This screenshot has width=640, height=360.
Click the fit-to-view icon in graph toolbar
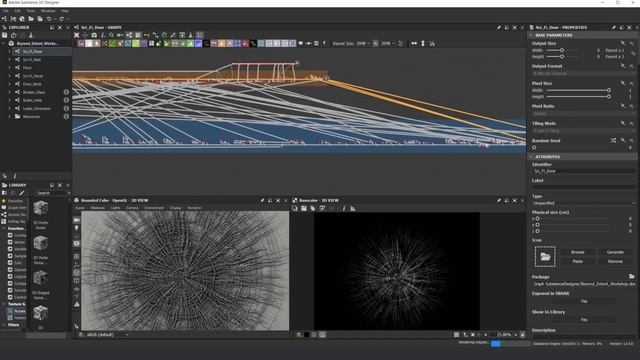tap(77, 35)
